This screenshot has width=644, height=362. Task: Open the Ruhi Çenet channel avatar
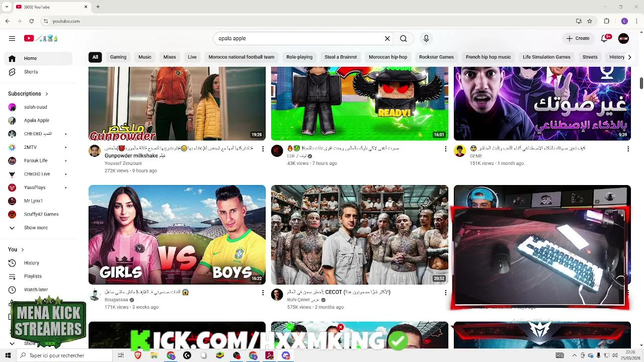277,295
